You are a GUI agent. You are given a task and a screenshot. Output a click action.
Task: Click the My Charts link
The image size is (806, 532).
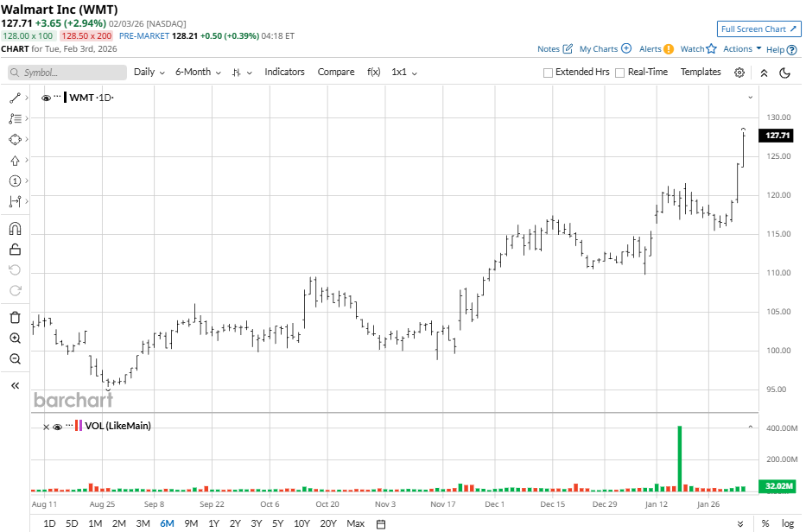coord(599,49)
